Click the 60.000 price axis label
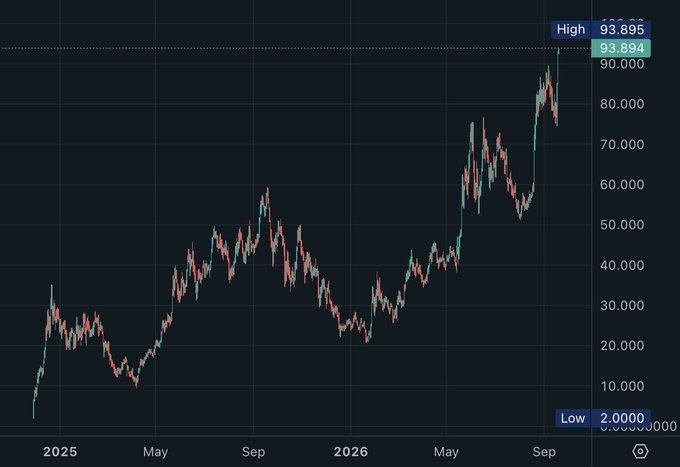The width and height of the screenshot is (680, 467). click(622, 185)
